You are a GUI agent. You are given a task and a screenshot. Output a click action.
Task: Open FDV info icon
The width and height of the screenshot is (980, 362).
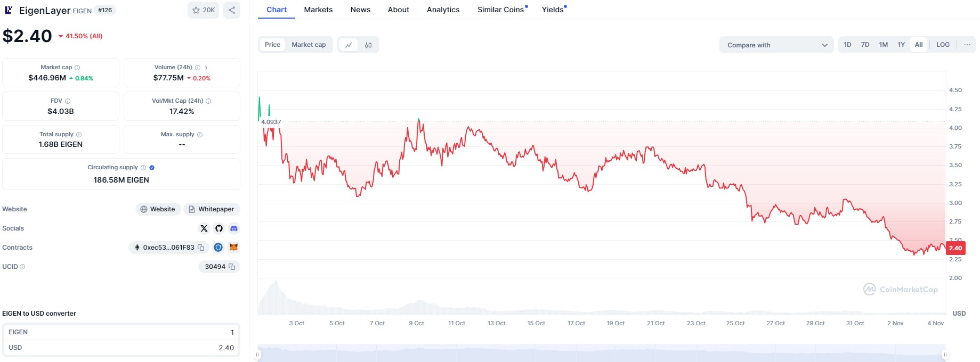coord(68,101)
